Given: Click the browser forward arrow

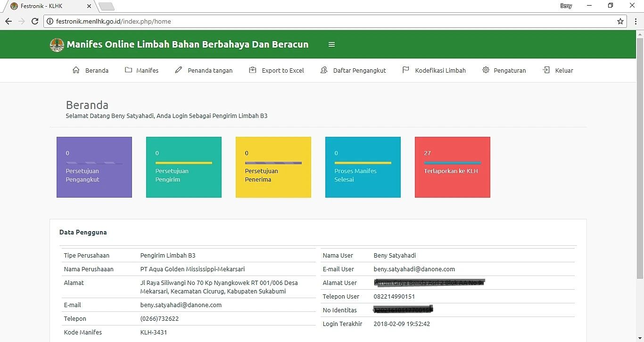Looking at the screenshot, I should click(22, 21).
